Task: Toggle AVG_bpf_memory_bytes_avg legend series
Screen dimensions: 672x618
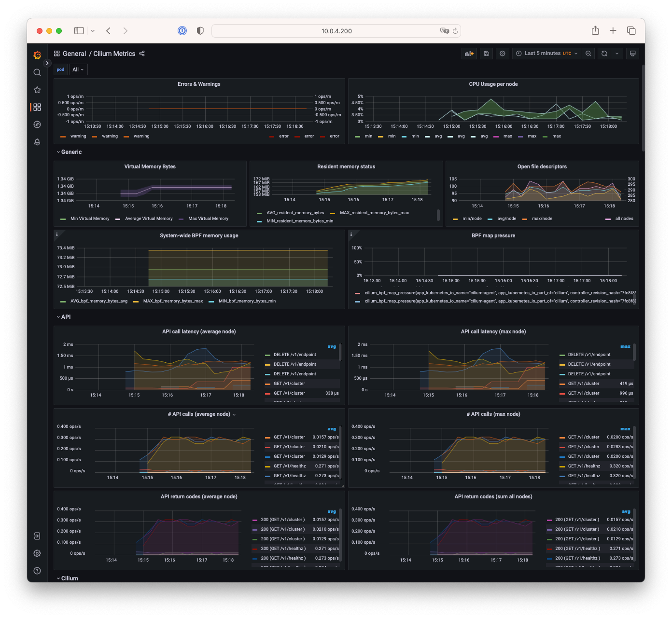Action: (x=99, y=301)
